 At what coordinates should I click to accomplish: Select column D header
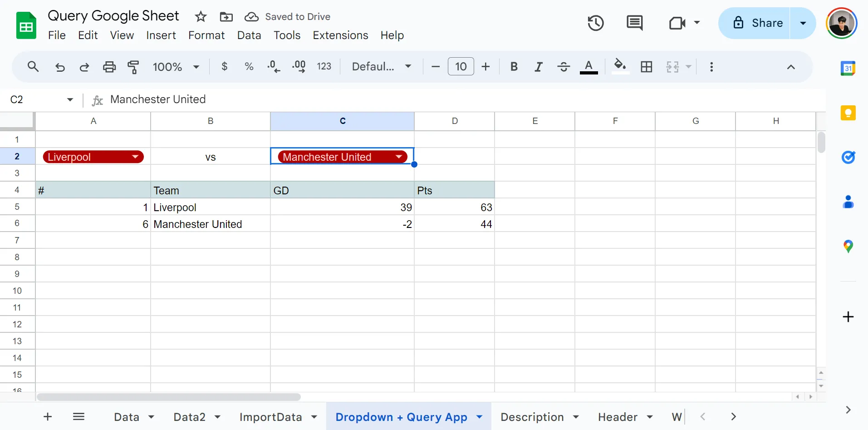point(454,121)
